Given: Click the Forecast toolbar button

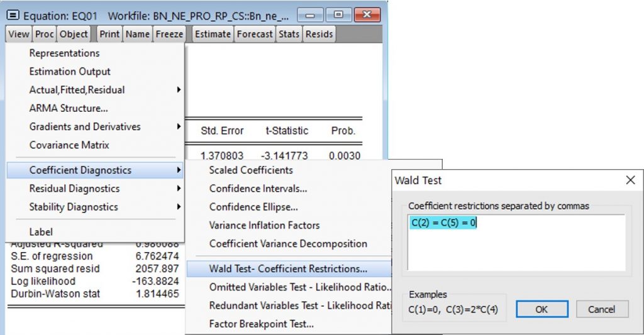Looking at the screenshot, I should [x=255, y=34].
